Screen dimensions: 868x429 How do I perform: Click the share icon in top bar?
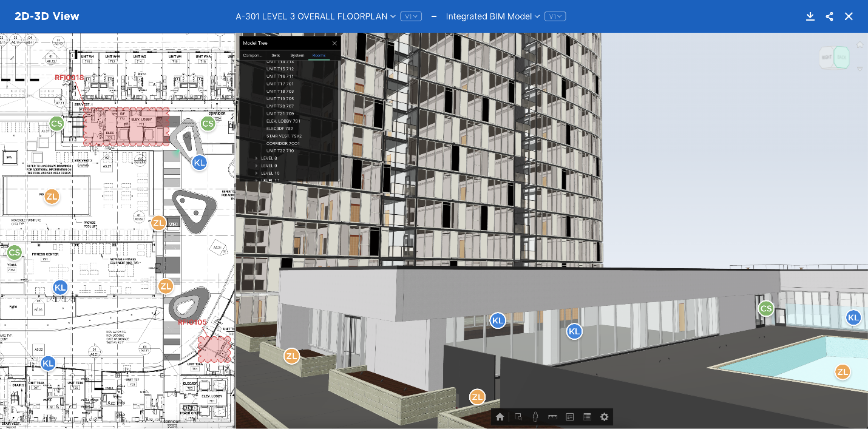[829, 16]
